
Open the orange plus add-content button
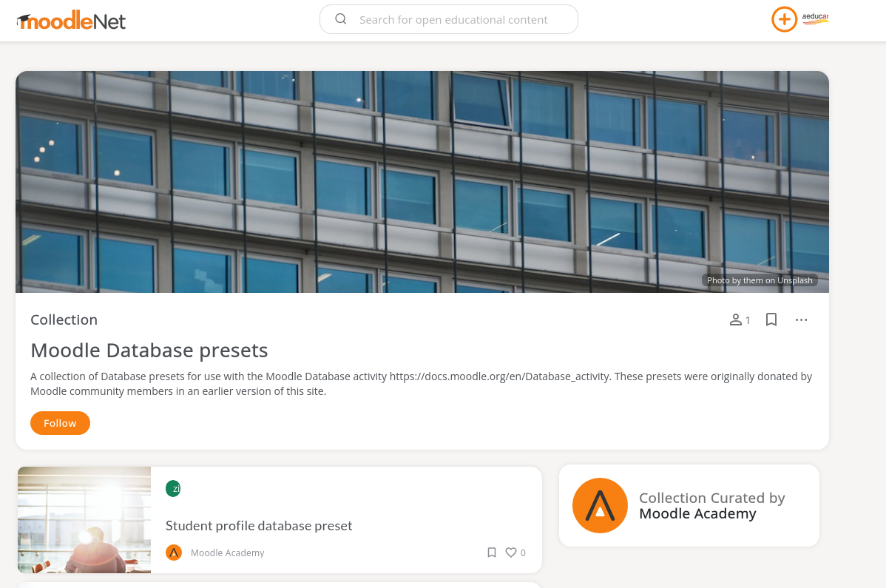tap(784, 19)
